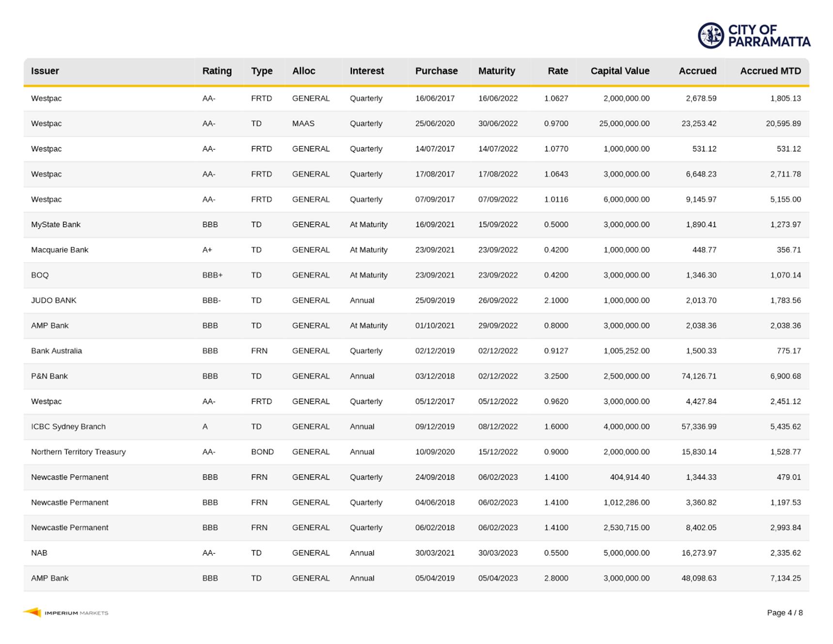Click the Imperium Markets logo
833x644 pixels.
coord(65,613)
